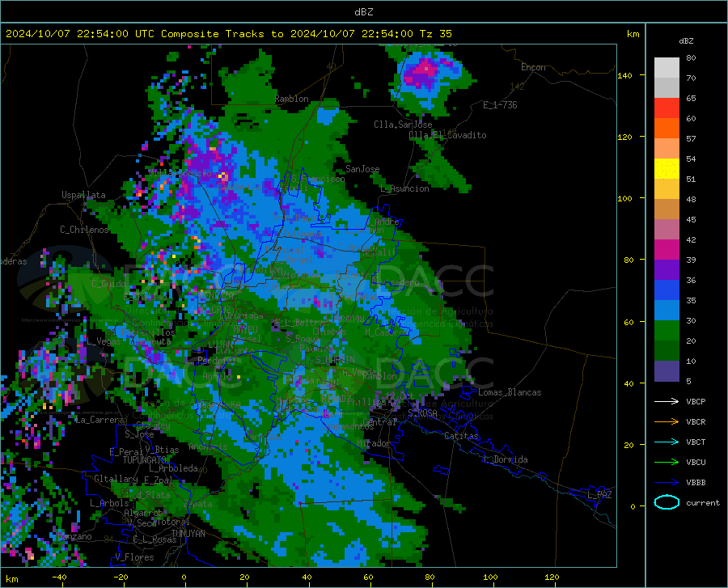Click the Manzano place label

[75, 536]
